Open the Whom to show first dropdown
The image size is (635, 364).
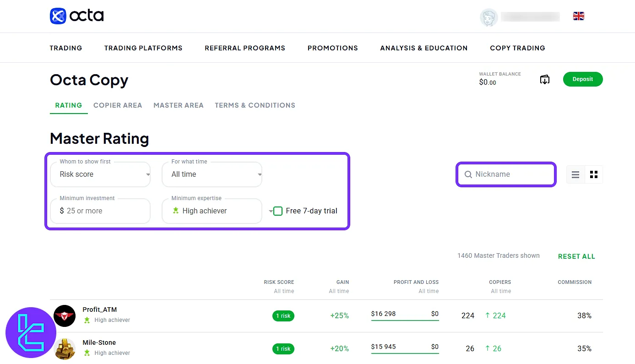(100, 174)
